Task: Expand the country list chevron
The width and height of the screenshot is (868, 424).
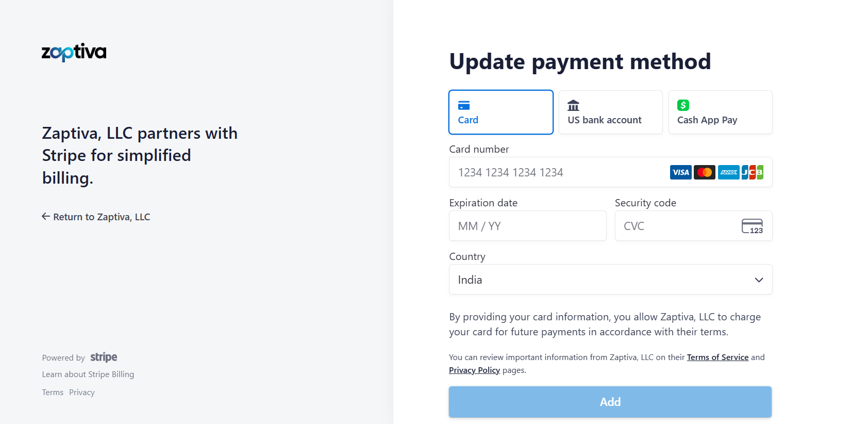Action: 759,280
